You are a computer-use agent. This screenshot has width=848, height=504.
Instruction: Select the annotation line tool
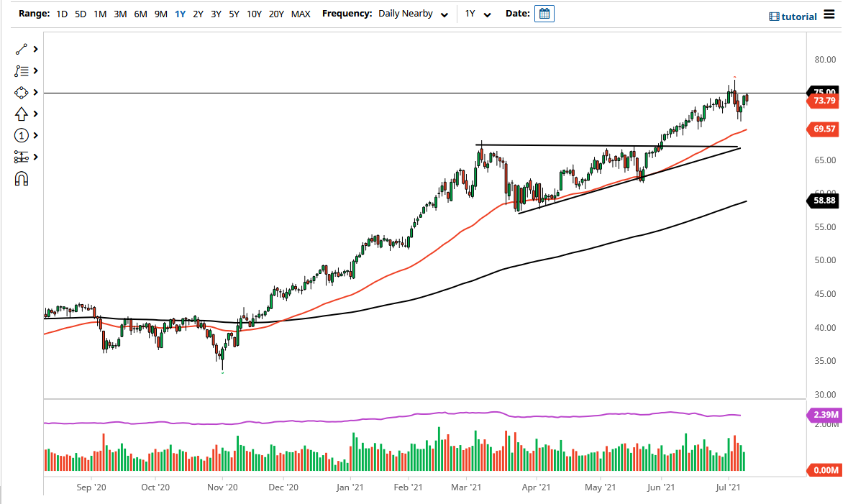pos(22,70)
